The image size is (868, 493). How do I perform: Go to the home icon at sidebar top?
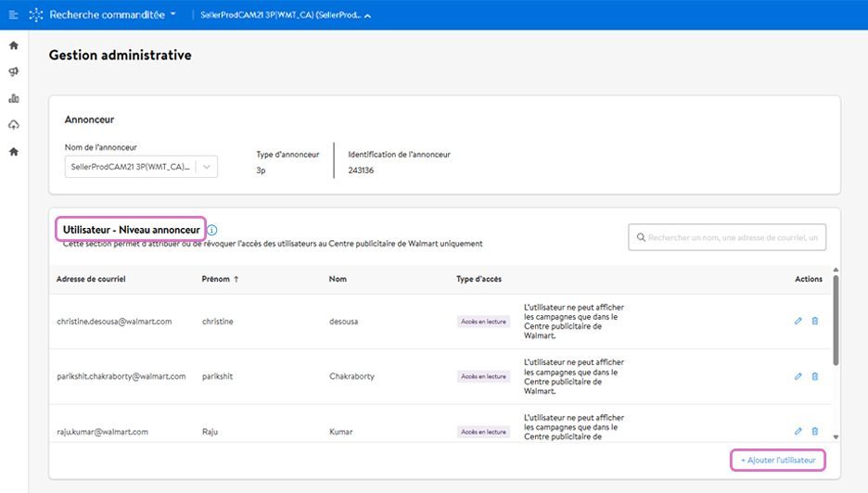click(13, 45)
